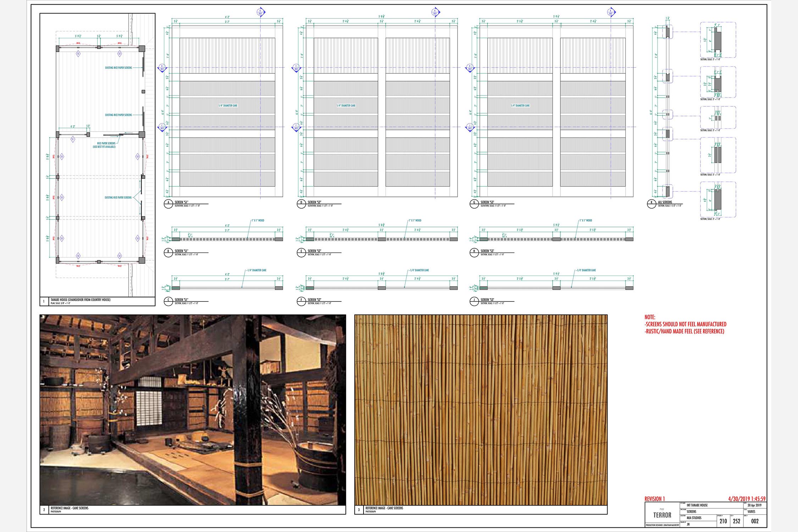Select scale value "VARIES"
Image resolution: width=798 pixels, height=532 pixels.
point(751,512)
